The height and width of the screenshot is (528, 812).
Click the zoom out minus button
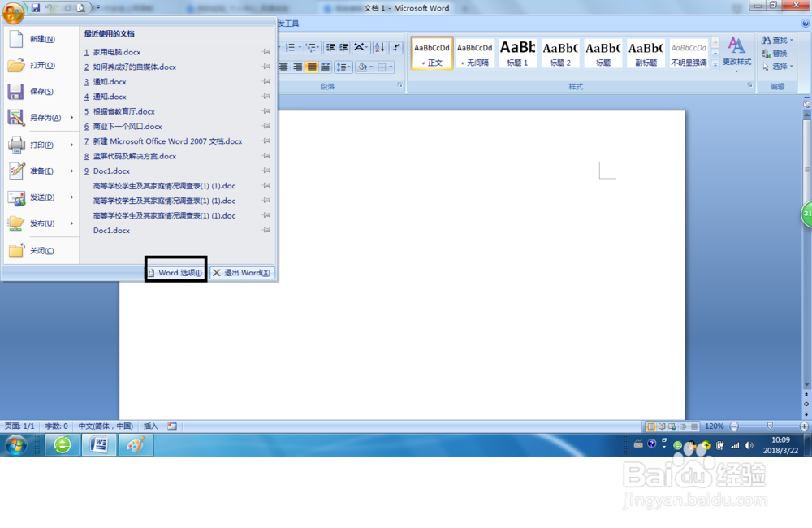pos(734,426)
